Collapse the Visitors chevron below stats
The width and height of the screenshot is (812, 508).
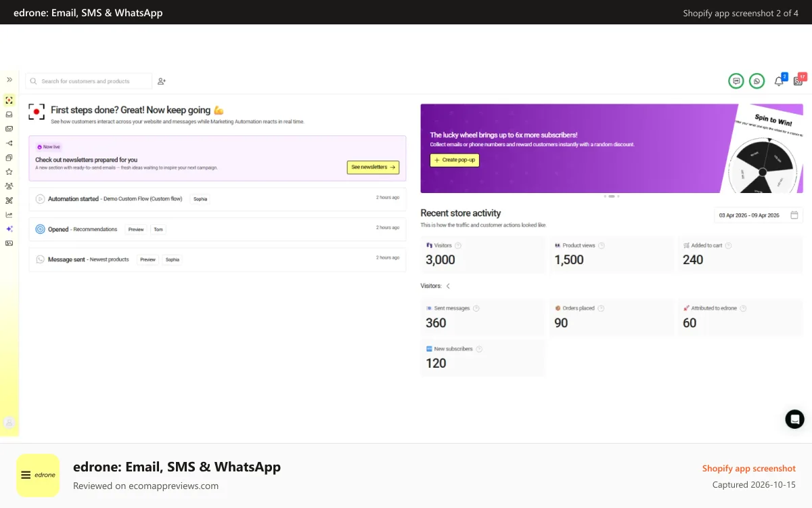click(448, 287)
